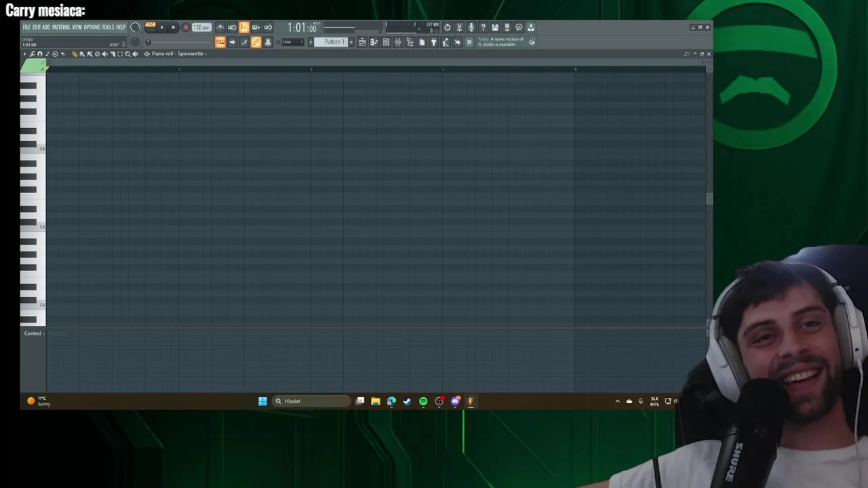This screenshot has width=868, height=488.
Task: Adjust the main pitch knob
Action: click(x=135, y=41)
